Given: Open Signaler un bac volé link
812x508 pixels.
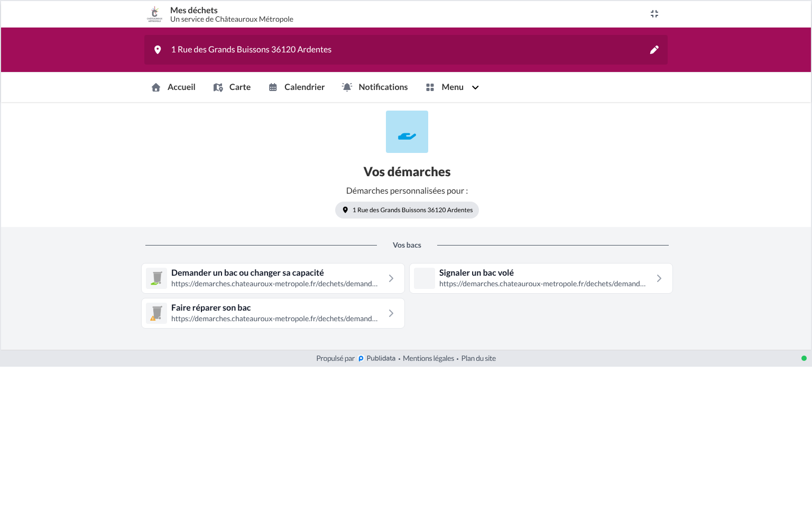Looking at the screenshot, I should pos(541,278).
